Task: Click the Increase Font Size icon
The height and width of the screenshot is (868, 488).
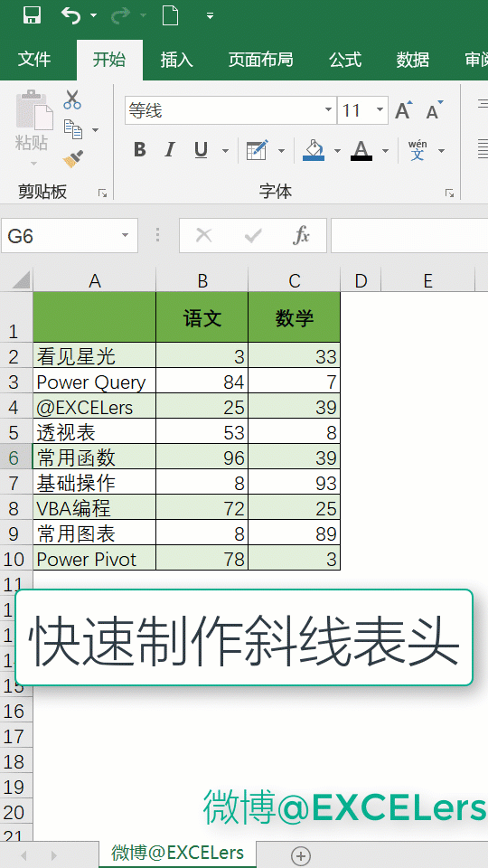Action: click(x=404, y=110)
